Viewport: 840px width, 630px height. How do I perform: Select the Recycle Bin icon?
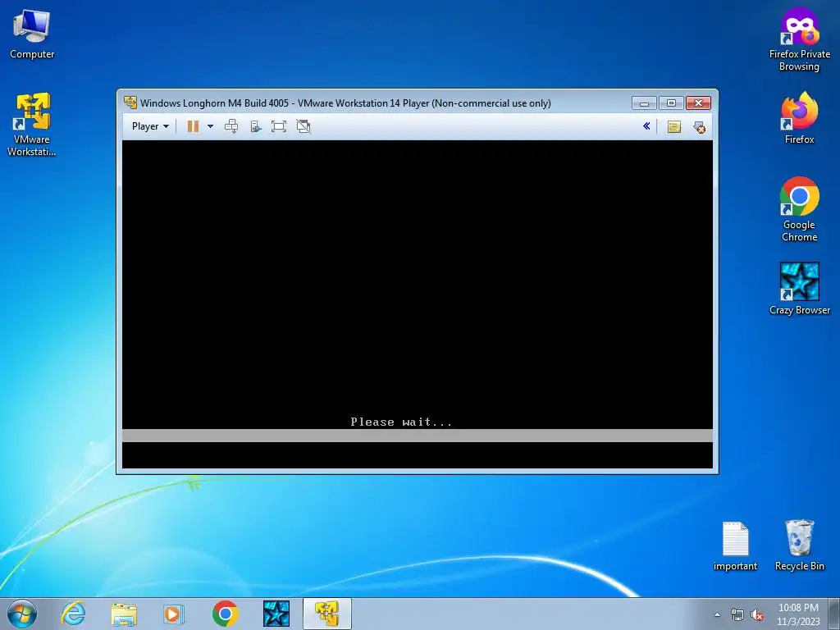[x=799, y=545]
